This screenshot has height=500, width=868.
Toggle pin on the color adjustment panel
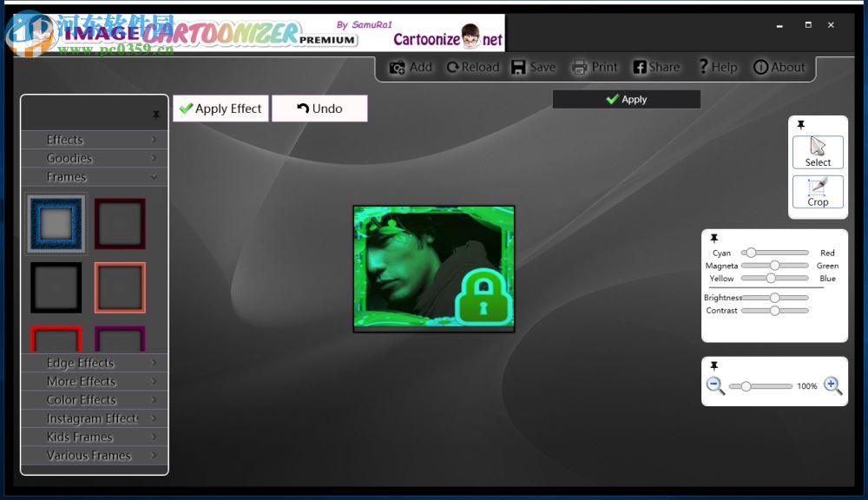[714, 238]
